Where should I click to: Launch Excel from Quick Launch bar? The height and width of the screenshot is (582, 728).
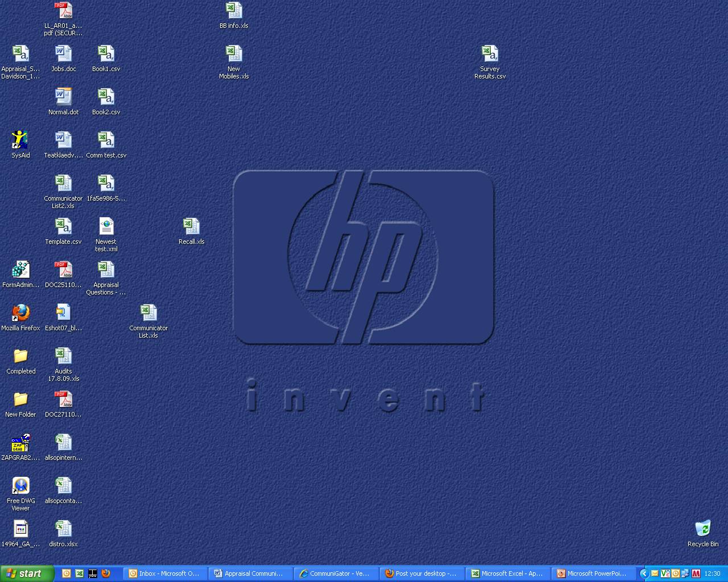80,573
